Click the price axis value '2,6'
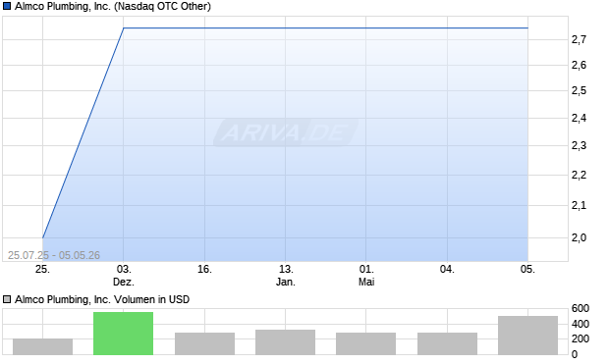Screen dimensions: 609x364 coord(579,65)
